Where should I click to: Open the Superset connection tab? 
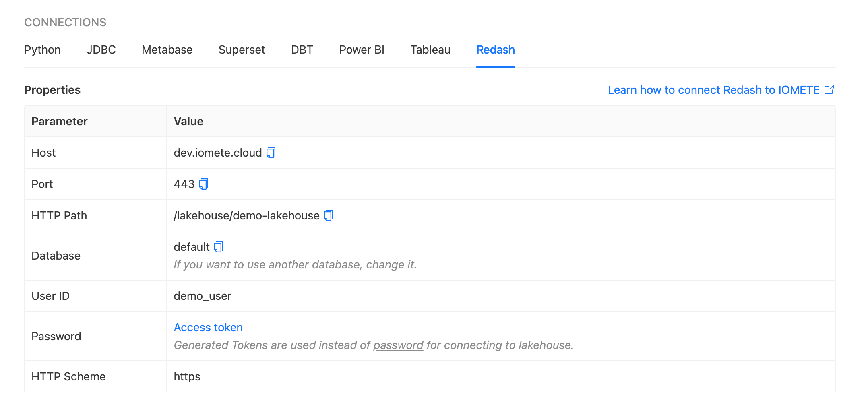[x=242, y=50]
